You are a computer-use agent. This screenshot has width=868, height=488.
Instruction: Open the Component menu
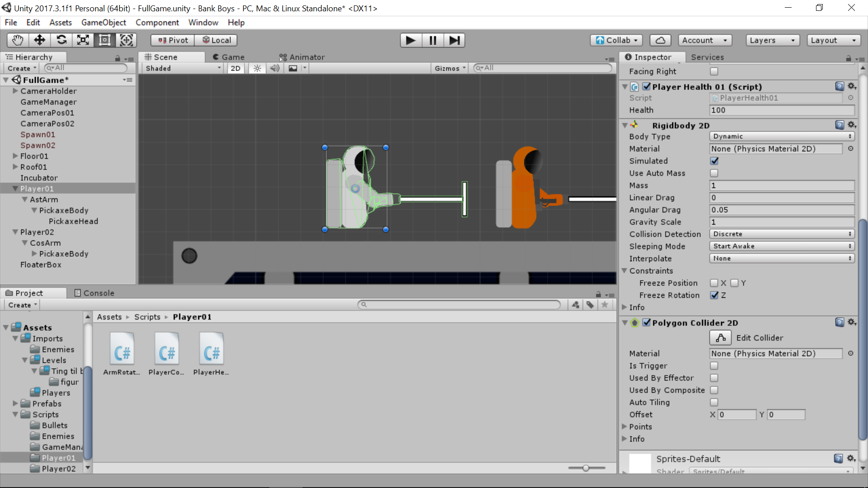click(157, 23)
